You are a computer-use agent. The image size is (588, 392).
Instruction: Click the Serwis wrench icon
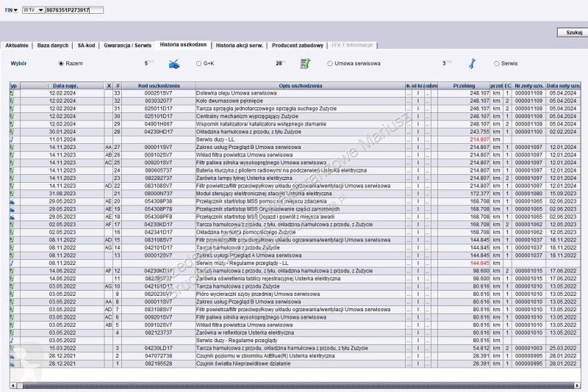[x=472, y=64]
